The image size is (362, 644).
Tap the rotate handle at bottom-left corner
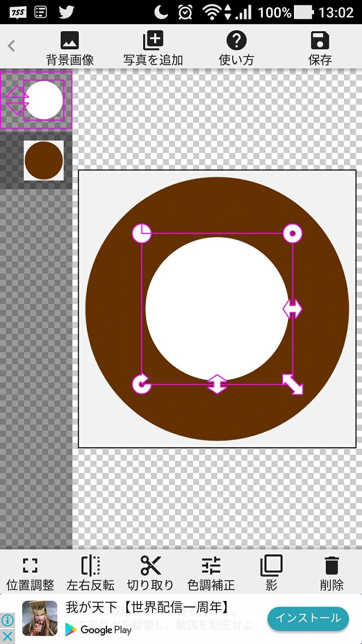pos(141,384)
